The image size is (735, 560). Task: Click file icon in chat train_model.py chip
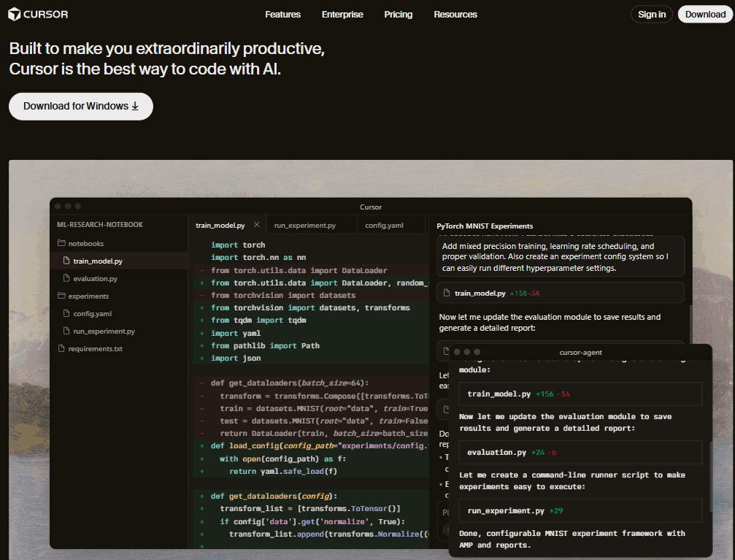click(x=446, y=293)
